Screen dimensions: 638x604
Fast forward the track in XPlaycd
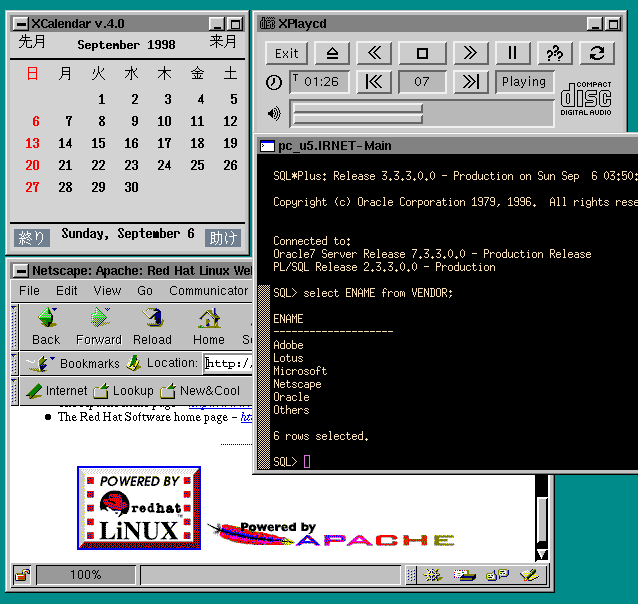[x=470, y=53]
